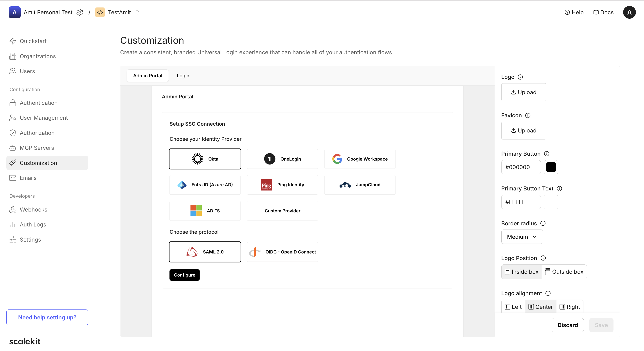Expand the TestAmit environment switcher

tap(137, 12)
